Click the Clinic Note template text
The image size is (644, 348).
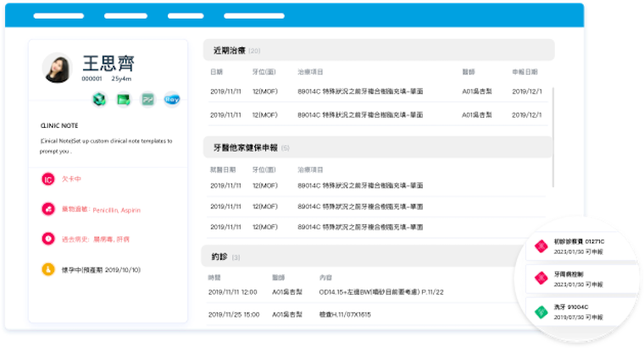pyautogui.click(x=106, y=146)
